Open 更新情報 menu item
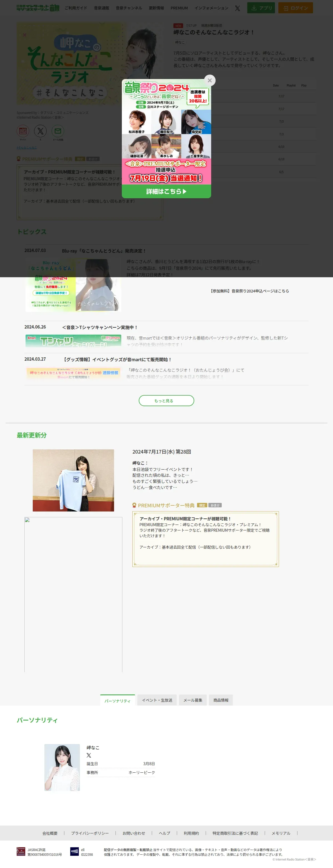This screenshot has height=868, width=333. coord(156,8)
